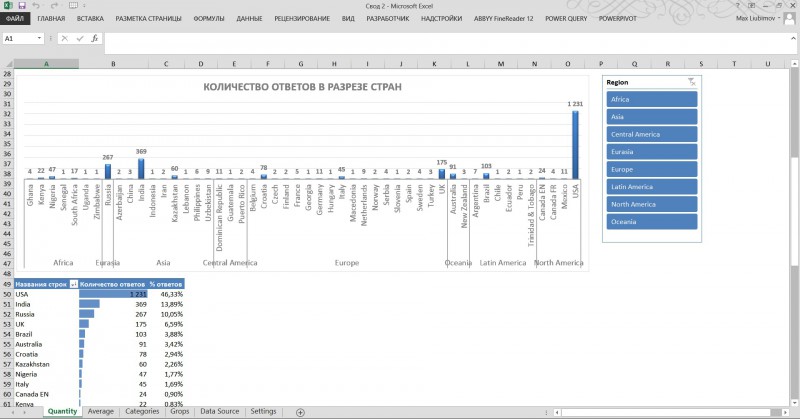800x419 pixels.
Task: Toggle the Eurasia slicer button
Action: point(652,152)
